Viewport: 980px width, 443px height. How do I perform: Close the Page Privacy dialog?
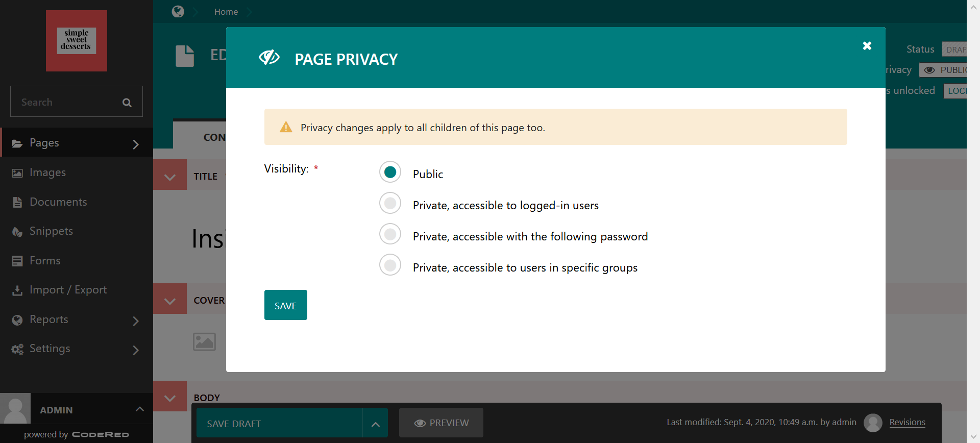867,46
